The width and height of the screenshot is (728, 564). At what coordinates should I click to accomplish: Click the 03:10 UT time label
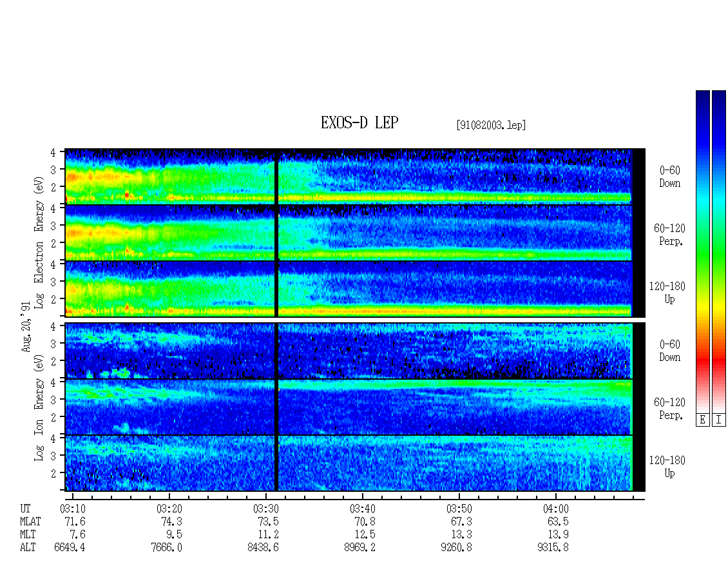[x=72, y=509]
